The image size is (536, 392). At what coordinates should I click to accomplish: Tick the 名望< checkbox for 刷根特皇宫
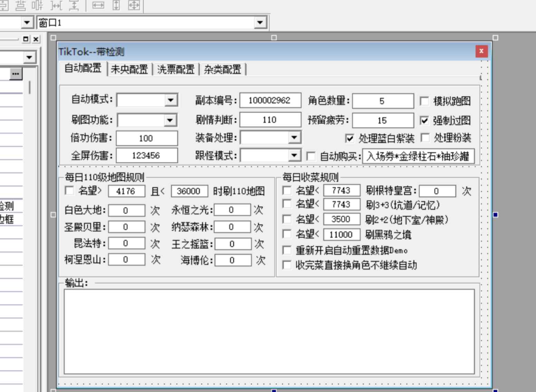(287, 190)
